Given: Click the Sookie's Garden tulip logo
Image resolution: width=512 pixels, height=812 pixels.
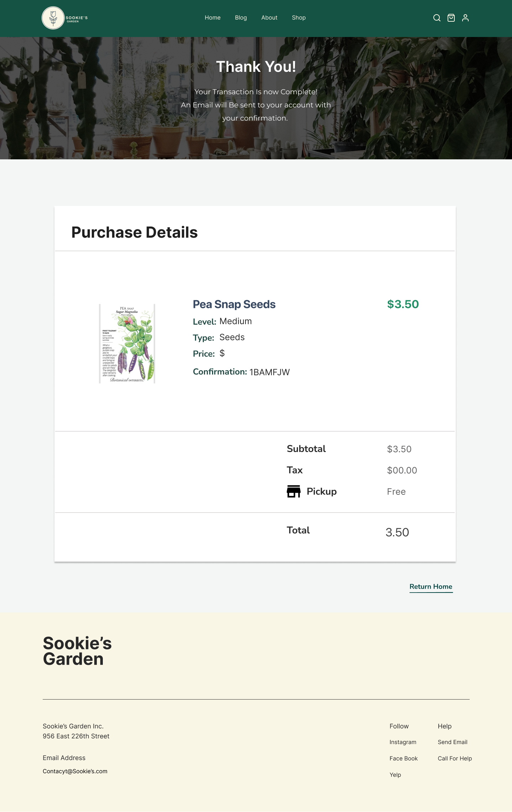Looking at the screenshot, I should coord(53,18).
